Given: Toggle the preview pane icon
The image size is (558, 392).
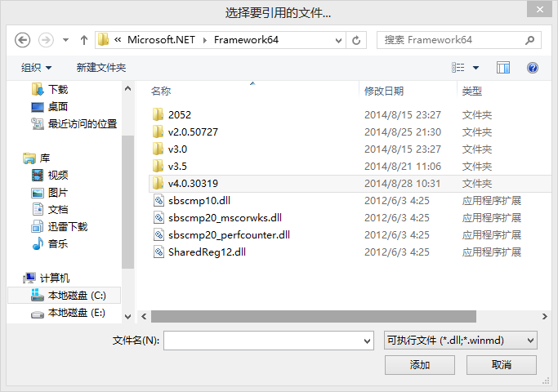Looking at the screenshot, I should pyautogui.click(x=502, y=68).
